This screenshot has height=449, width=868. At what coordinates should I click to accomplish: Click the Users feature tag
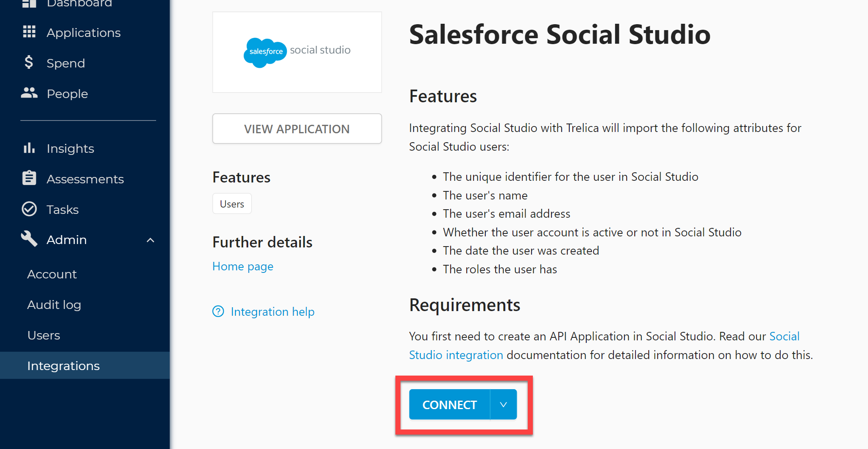[232, 204]
